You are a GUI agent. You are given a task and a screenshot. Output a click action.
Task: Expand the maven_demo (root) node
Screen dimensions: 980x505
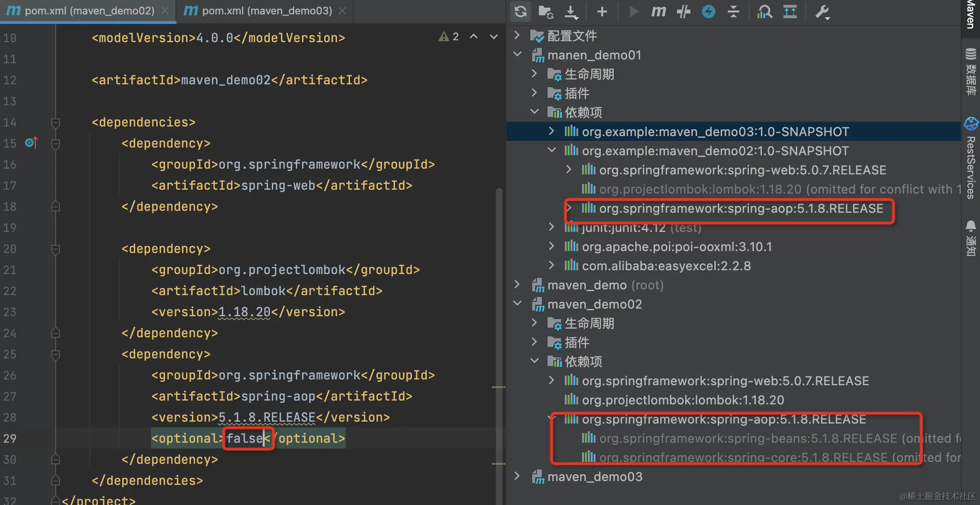tap(517, 284)
